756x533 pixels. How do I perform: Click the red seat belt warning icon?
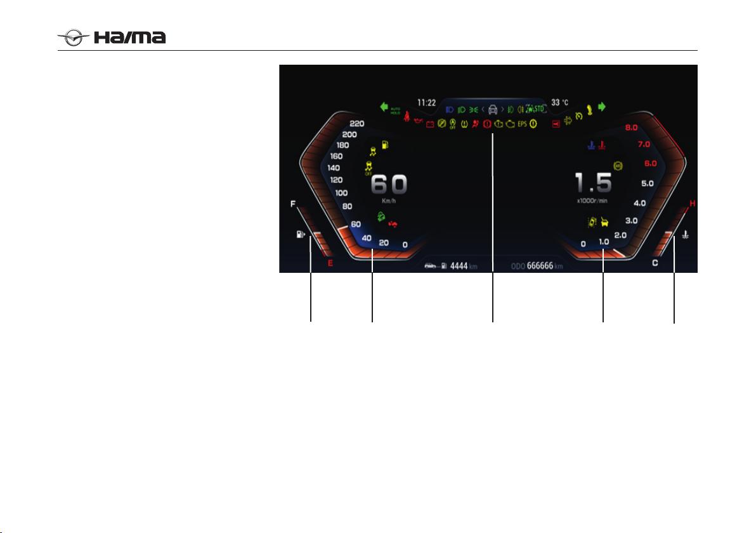[407, 116]
